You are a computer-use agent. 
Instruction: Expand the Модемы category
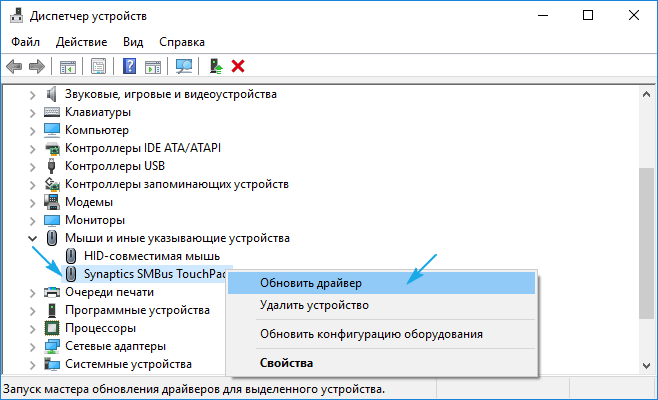coord(32,204)
